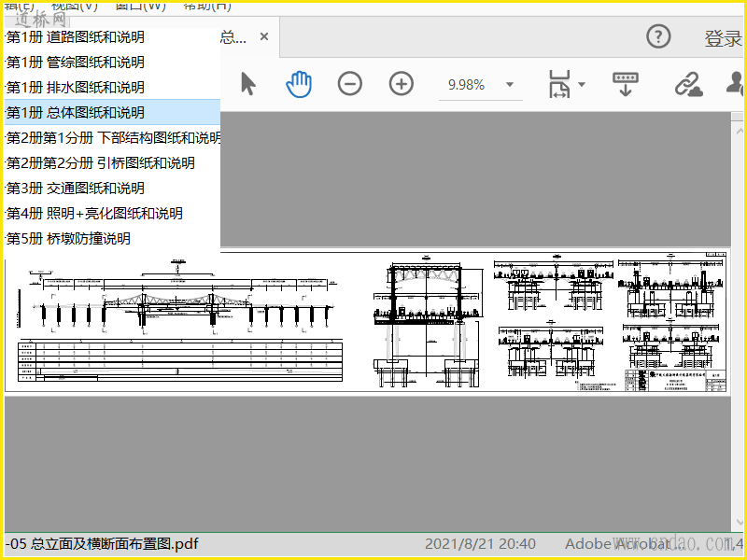
Task: Click the bridge elevation drawing page
Action: tap(367, 322)
